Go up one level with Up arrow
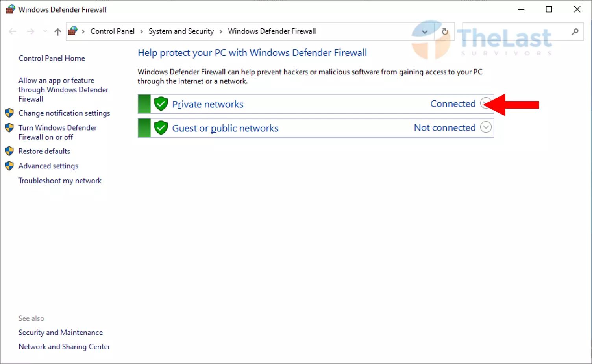Image resolution: width=592 pixels, height=364 pixels. [x=57, y=31]
